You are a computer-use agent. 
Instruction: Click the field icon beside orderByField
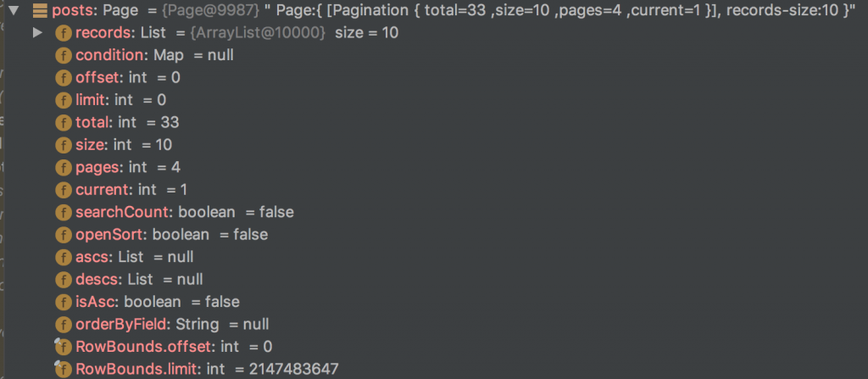pos(64,324)
